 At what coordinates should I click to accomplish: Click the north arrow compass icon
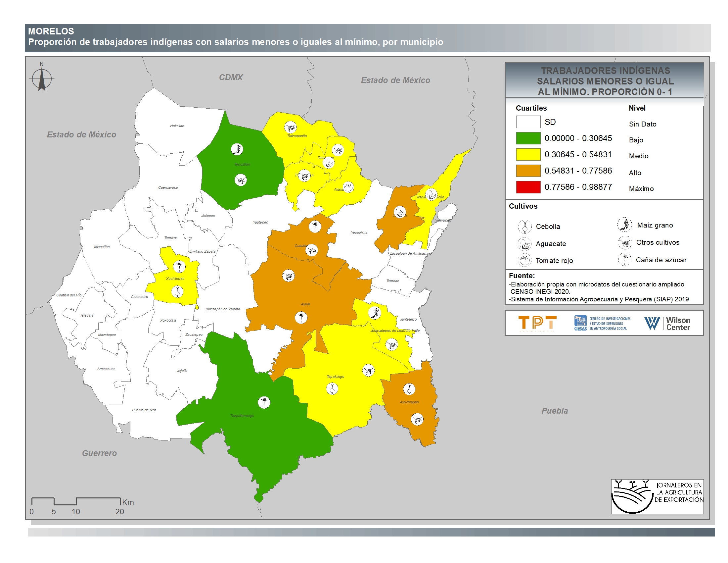[x=42, y=79]
